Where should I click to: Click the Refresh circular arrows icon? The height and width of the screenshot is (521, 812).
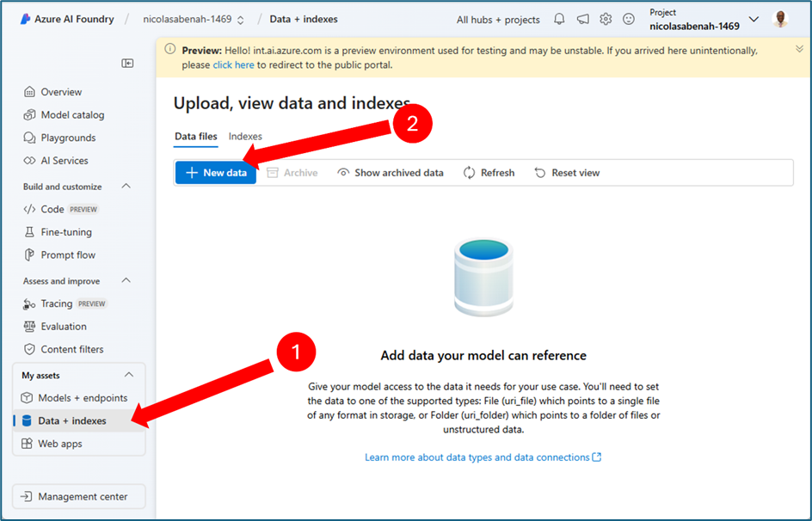click(469, 173)
